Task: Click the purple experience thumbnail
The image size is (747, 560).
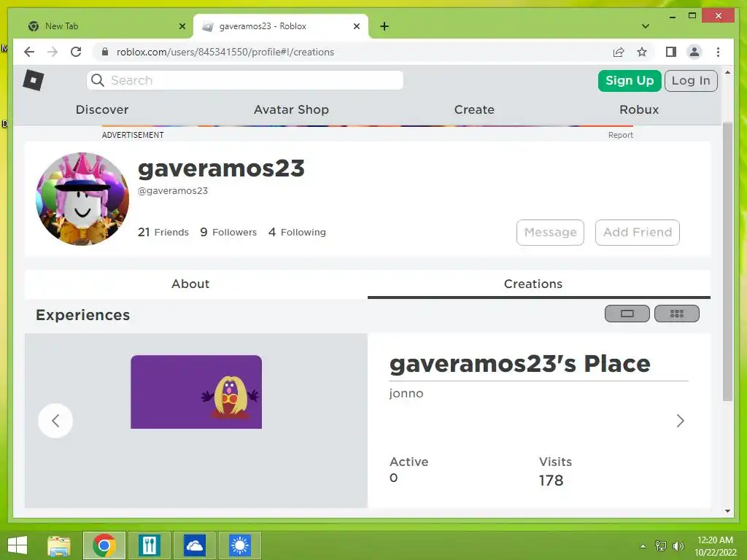Action: pos(196,392)
